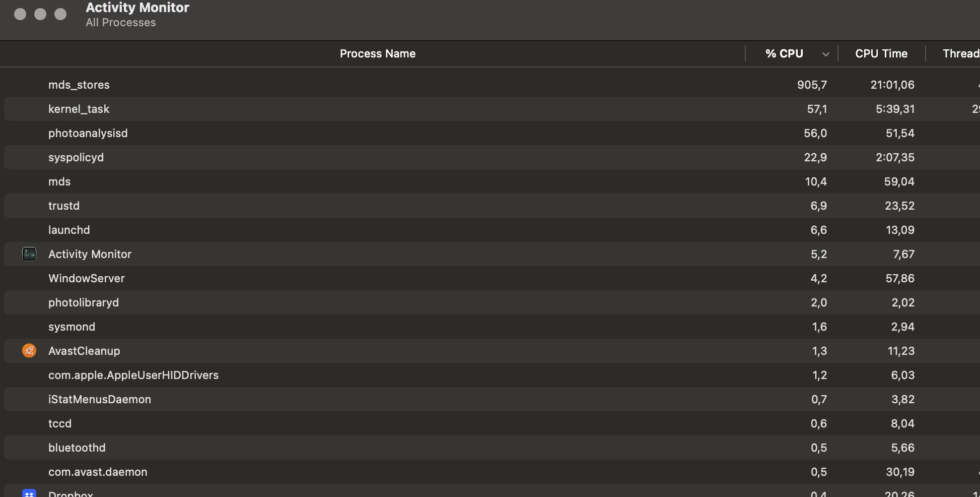Highlight the iStatMenusDaemon process
This screenshot has width=980, height=497.
(100, 399)
